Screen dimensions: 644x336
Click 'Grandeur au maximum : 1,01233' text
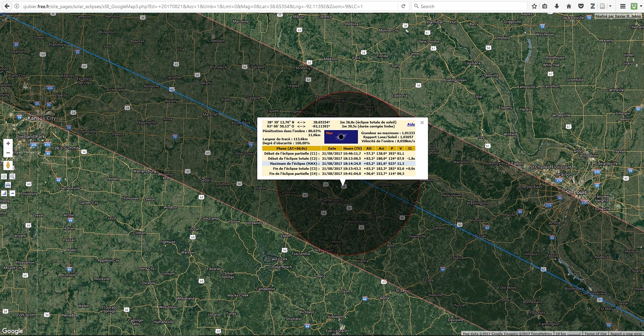(x=388, y=133)
